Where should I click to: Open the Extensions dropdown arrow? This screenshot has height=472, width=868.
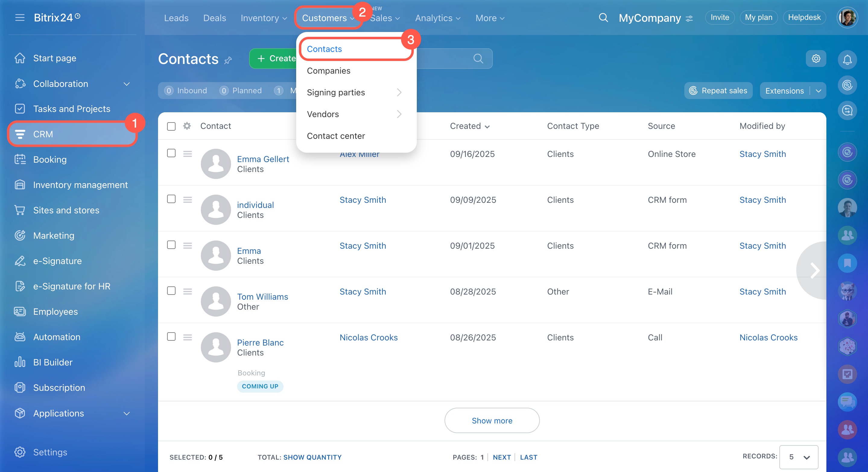(x=818, y=91)
